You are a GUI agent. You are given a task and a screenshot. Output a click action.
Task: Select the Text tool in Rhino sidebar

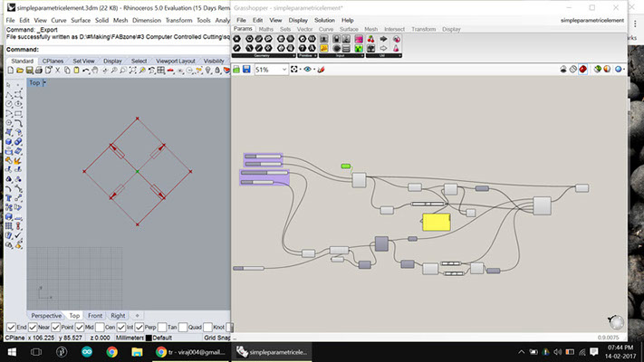click(x=9, y=198)
